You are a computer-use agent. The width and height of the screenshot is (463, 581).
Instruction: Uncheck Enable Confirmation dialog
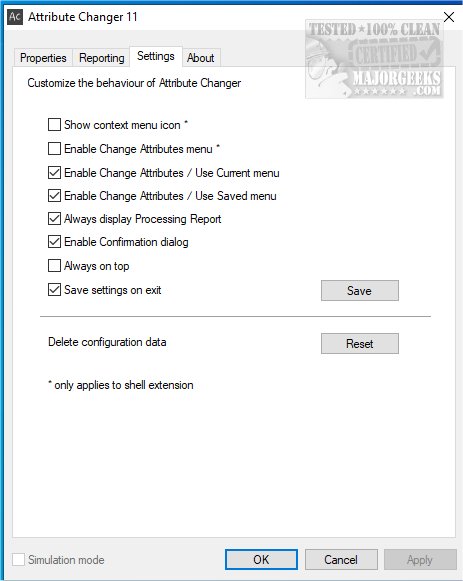tap(54, 242)
